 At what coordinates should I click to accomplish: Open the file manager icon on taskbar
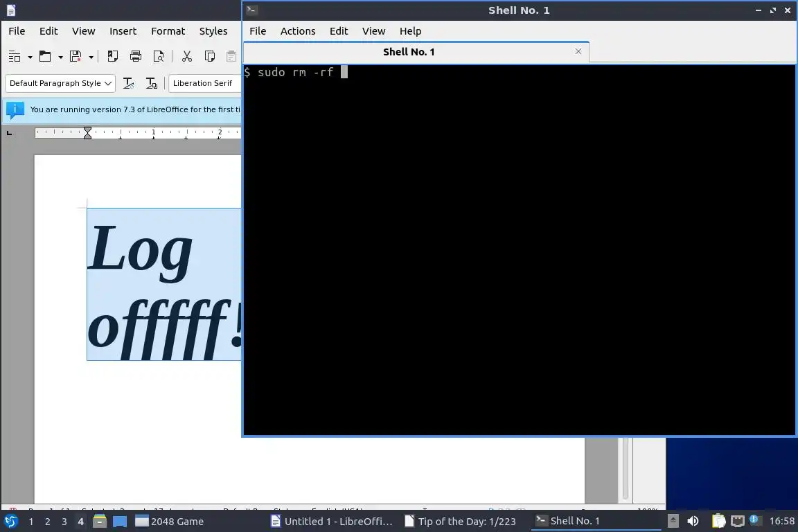click(100, 522)
